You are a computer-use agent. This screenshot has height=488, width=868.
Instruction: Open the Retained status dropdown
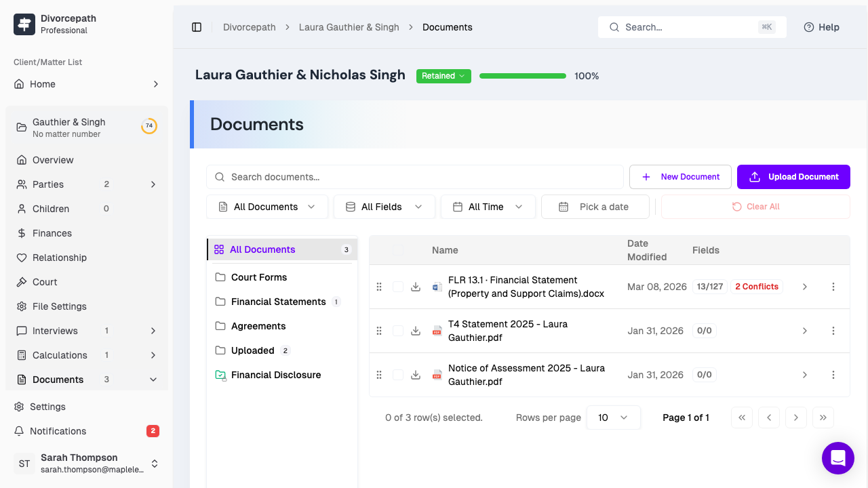[443, 76]
